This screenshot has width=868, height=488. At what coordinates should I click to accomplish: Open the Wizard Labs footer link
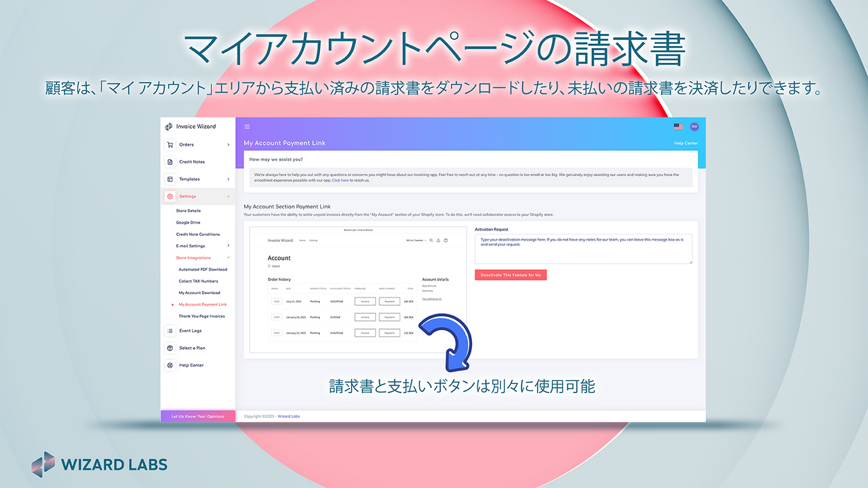pyautogui.click(x=289, y=416)
